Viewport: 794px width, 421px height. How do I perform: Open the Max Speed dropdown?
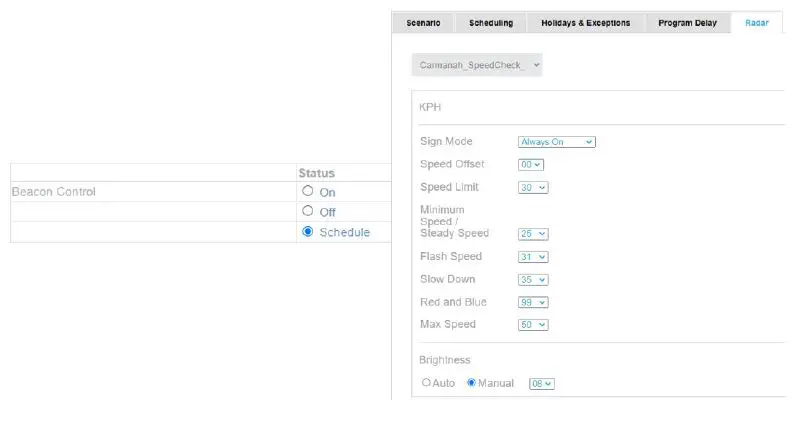point(533,325)
